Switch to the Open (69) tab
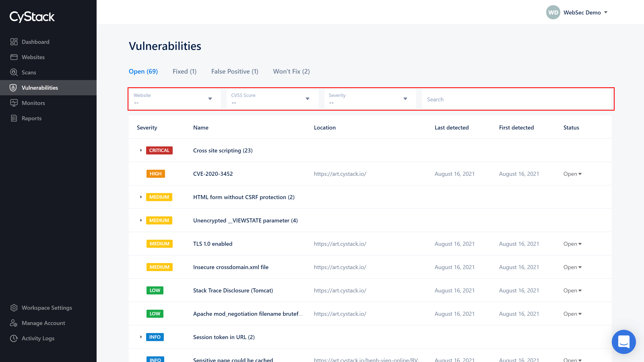Screen dimensions: 644x362 click(x=143, y=71)
